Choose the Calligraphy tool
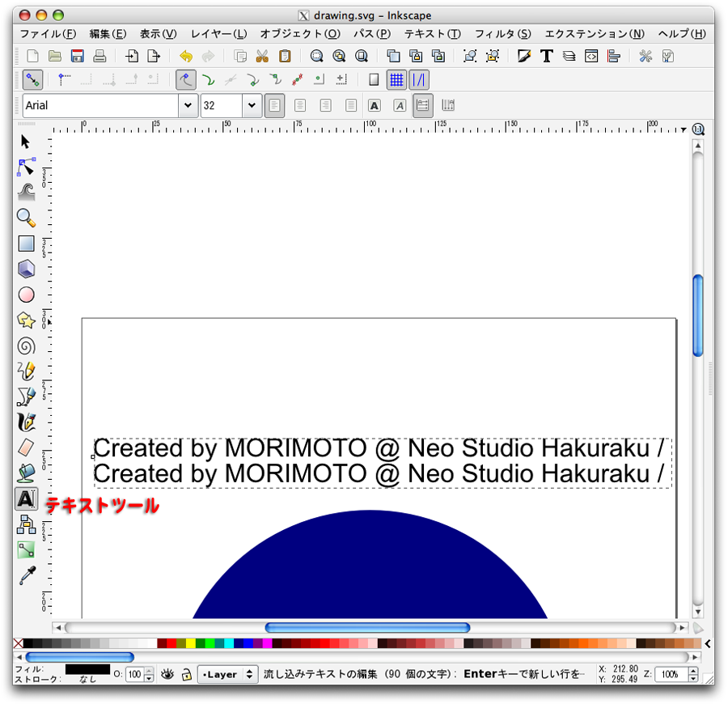The image size is (728, 704). pyautogui.click(x=26, y=422)
